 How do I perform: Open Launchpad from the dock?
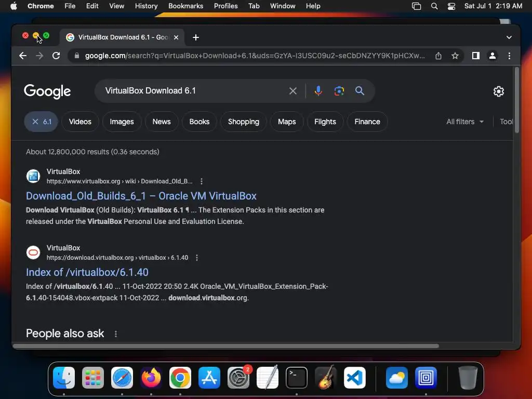point(93,378)
